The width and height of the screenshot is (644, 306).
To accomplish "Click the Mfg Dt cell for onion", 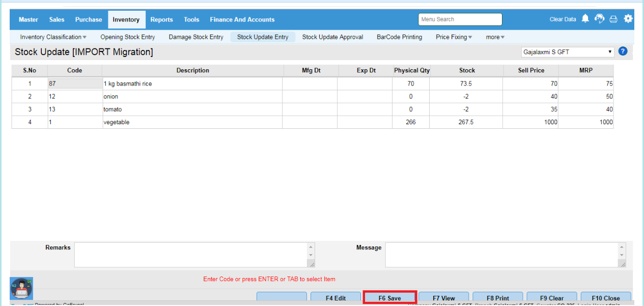I will 310,97.
